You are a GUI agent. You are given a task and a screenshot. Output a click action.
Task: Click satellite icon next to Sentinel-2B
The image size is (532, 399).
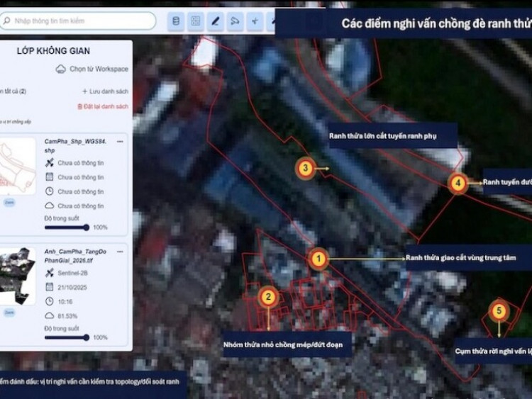(50, 273)
